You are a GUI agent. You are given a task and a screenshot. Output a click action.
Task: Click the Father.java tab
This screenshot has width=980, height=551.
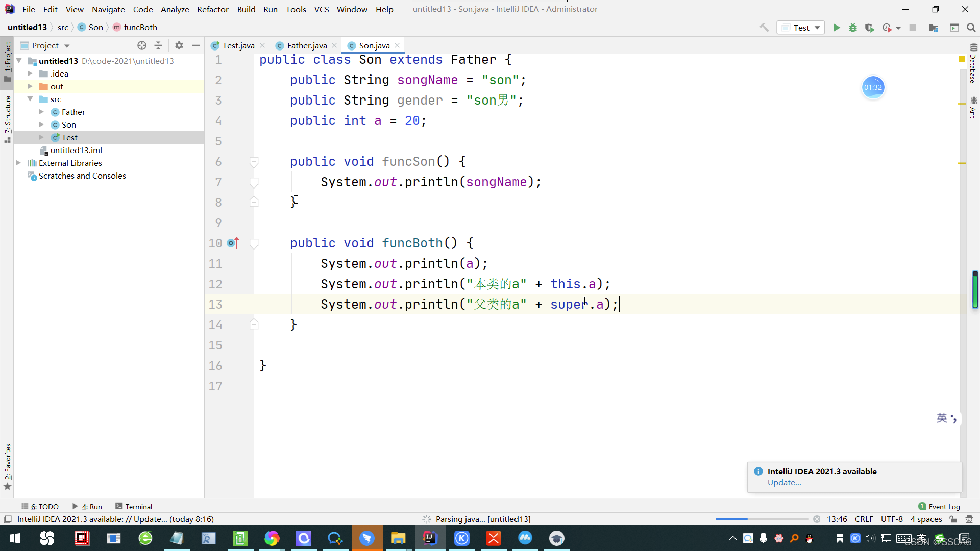(306, 45)
